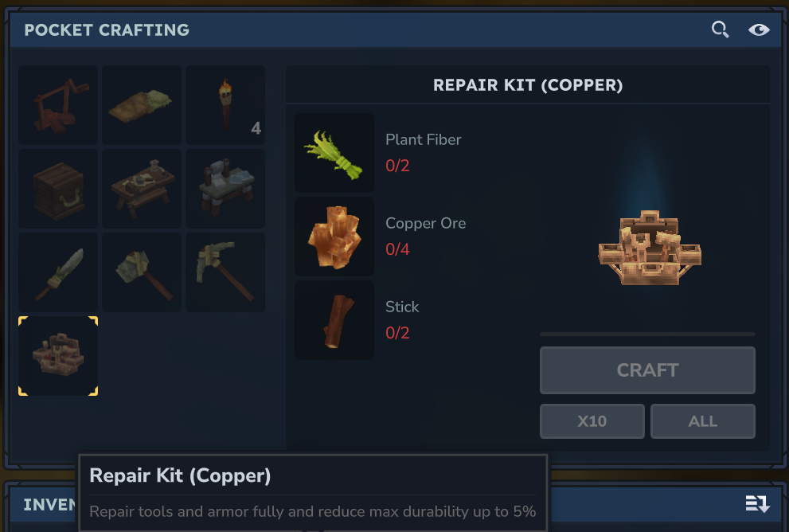
Task: Click the Copper Ore ingredient icon
Action: tap(334, 237)
